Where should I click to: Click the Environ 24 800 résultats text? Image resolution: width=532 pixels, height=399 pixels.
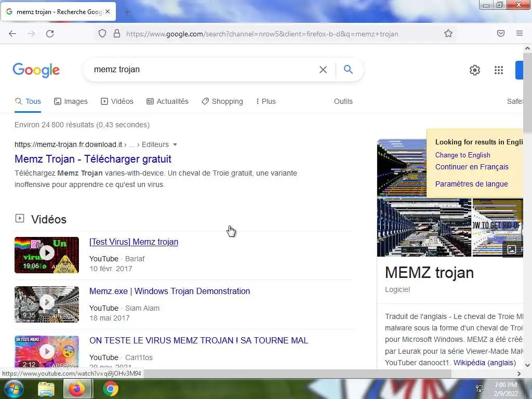(x=82, y=125)
